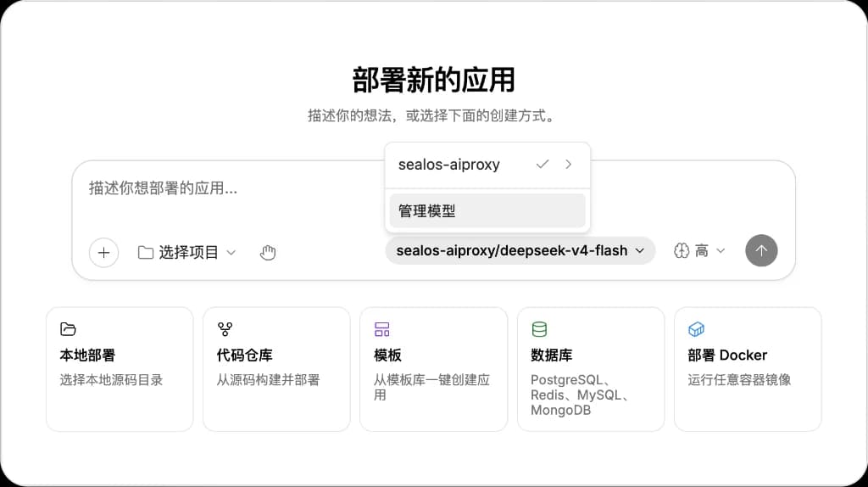Click the 从源码构建并部署 description
868x487 pixels.
tap(269, 380)
